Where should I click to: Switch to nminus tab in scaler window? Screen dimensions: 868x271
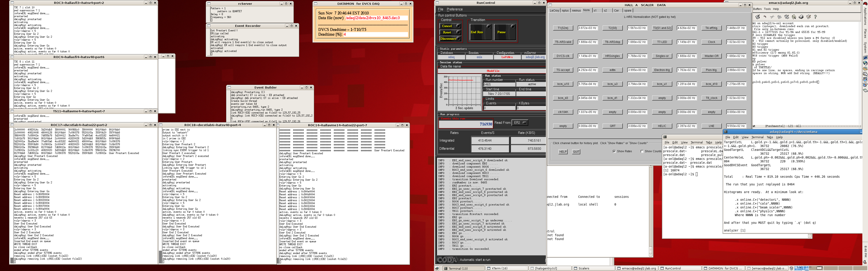pyautogui.click(x=576, y=11)
